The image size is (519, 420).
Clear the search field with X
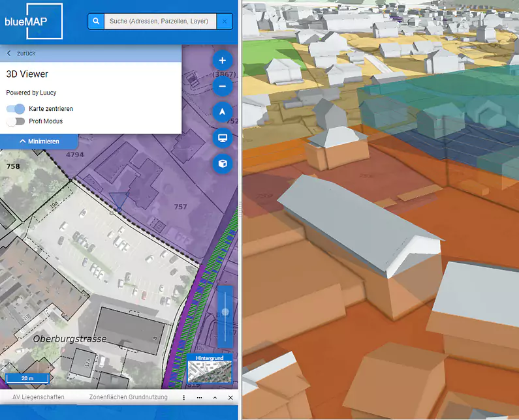pos(225,22)
